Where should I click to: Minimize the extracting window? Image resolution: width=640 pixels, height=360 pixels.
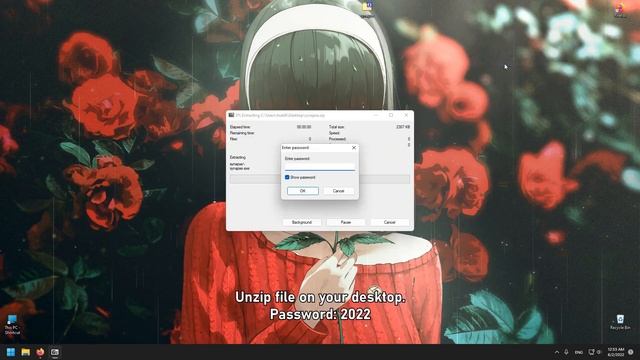pos(376,115)
